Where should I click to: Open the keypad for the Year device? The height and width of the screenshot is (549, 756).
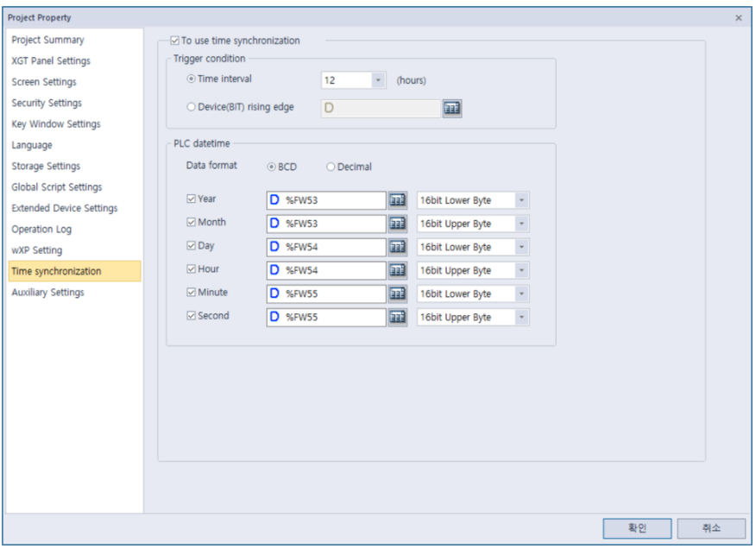400,199
